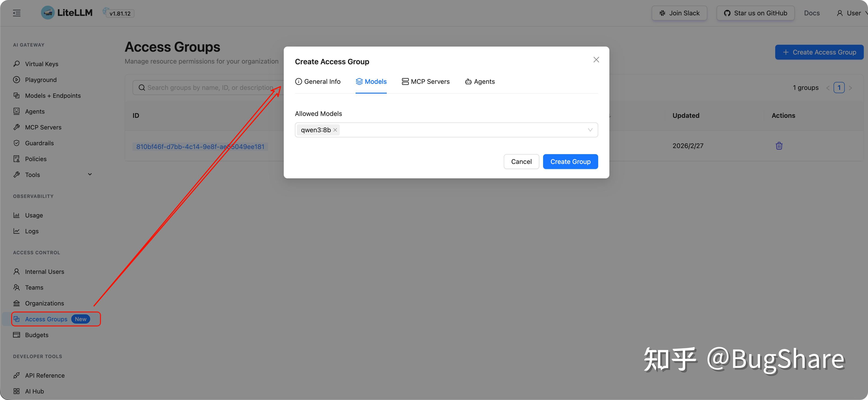Click the LiteLLM logo

coord(67,13)
